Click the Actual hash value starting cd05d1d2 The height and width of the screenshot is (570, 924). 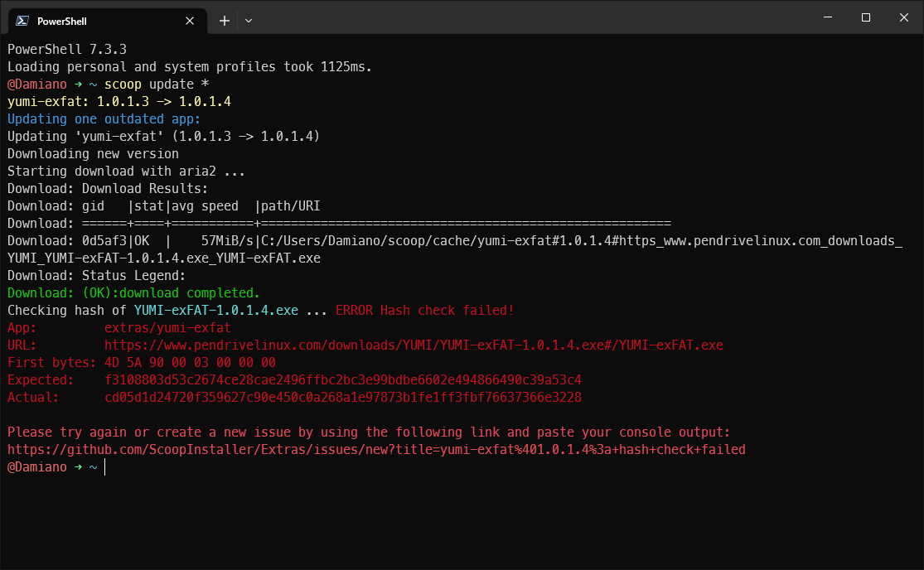343,397
